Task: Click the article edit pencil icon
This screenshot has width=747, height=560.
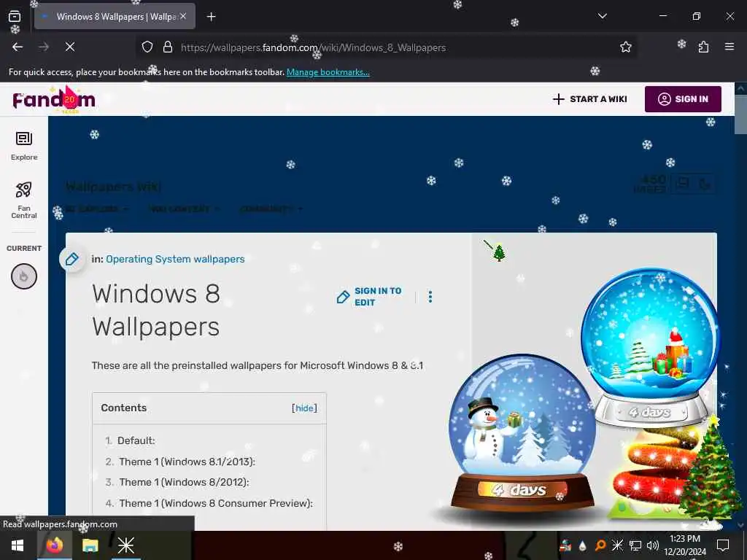Action: coord(72,259)
